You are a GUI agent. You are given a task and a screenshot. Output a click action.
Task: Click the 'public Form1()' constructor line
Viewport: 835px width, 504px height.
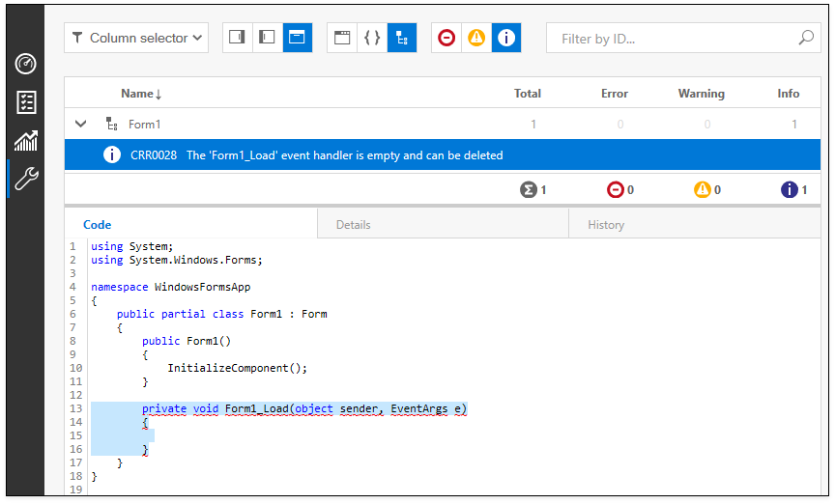click(x=187, y=341)
